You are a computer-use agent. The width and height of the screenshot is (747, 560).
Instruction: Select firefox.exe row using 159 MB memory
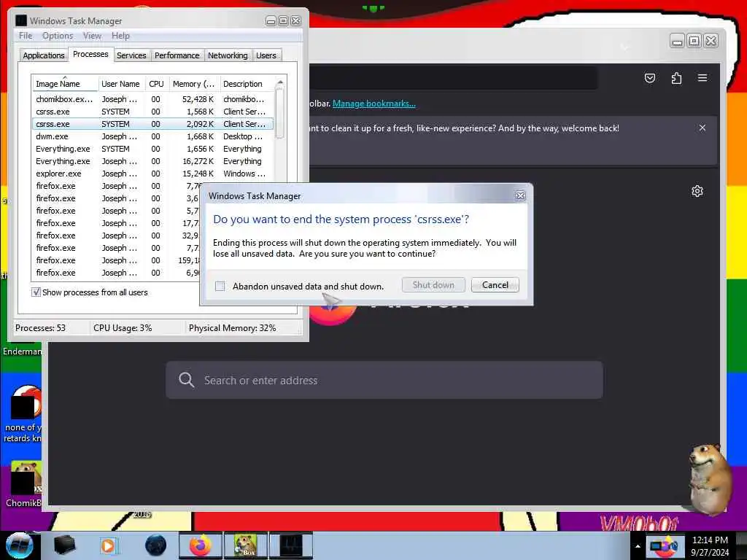tap(116, 260)
